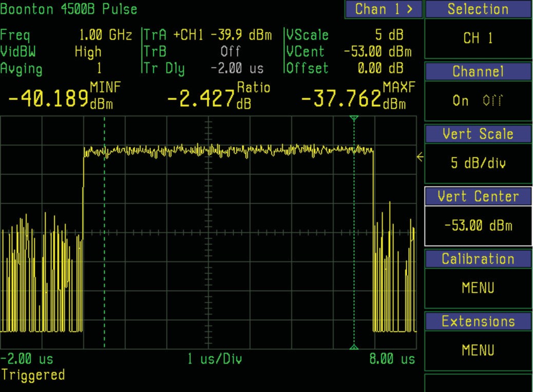Click the 8.00 us end time label
Screen dimensions: 533x392
tap(392, 359)
